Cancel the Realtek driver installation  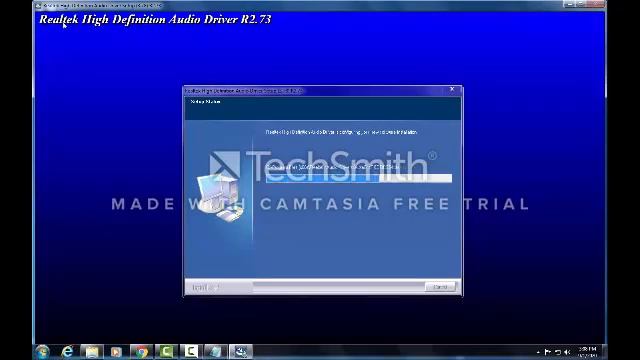[x=440, y=287]
